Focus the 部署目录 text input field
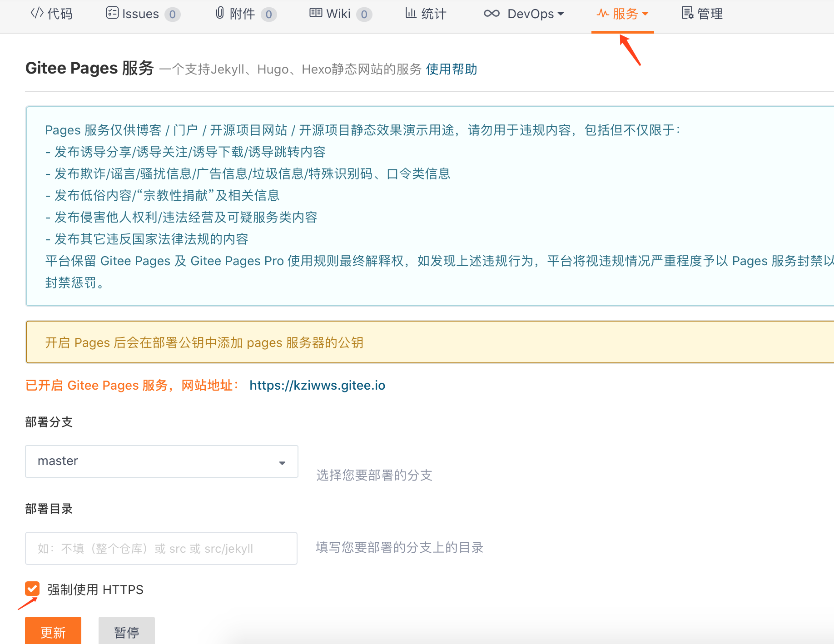The height and width of the screenshot is (644, 834). [161, 549]
